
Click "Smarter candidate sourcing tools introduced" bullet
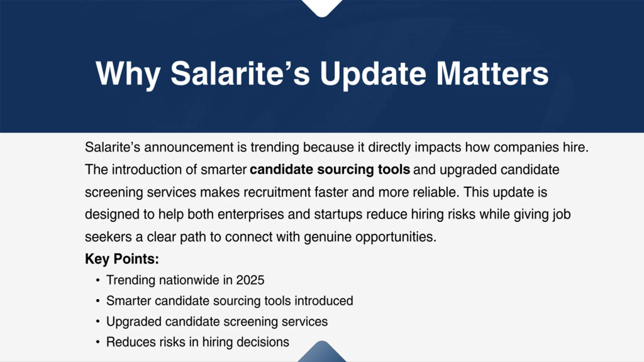click(229, 301)
